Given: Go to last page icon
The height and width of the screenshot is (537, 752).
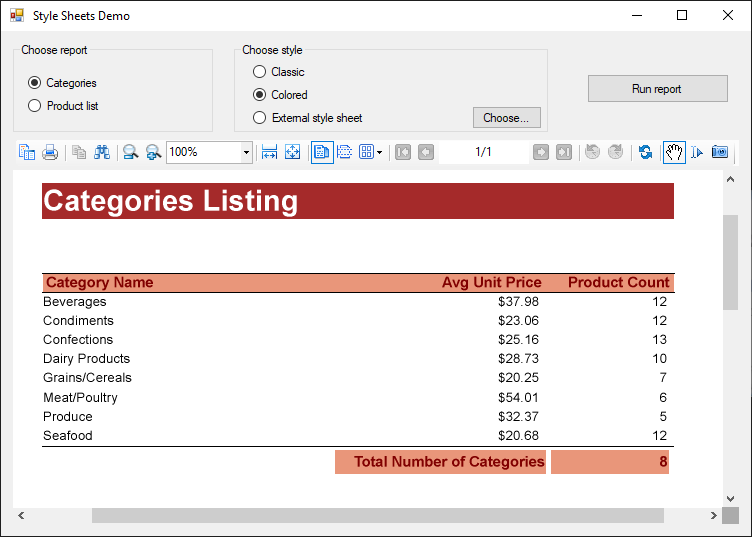Looking at the screenshot, I should pyautogui.click(x=564, y=152).
